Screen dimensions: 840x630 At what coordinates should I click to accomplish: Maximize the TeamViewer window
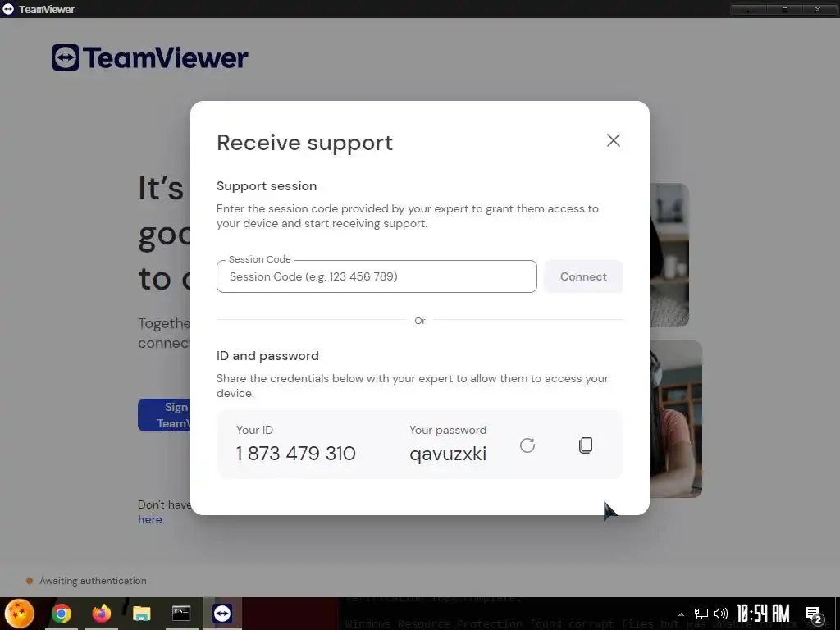click(784, 9)
